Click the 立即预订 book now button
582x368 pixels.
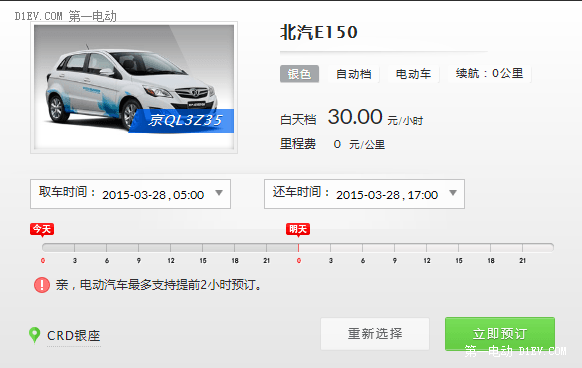point(500,333)
